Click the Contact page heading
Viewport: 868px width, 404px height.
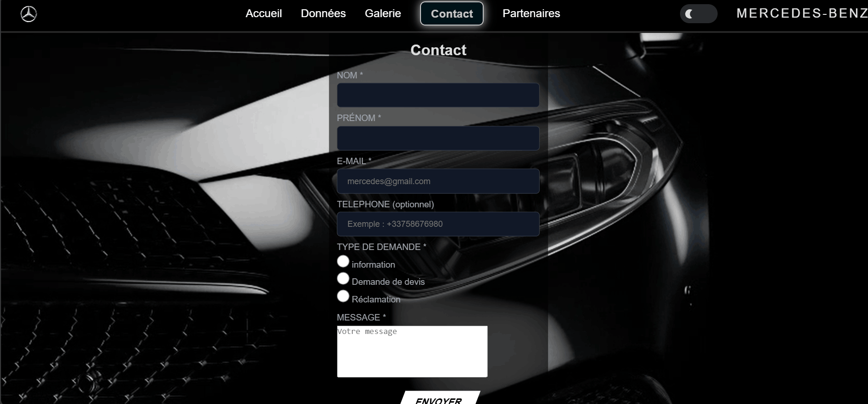click(x=438, y=50)
